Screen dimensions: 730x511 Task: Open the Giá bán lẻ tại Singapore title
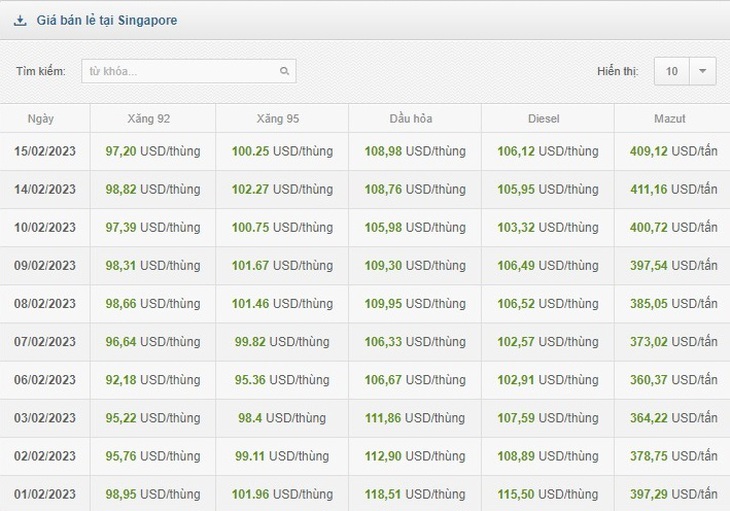(x=107, y=20)
